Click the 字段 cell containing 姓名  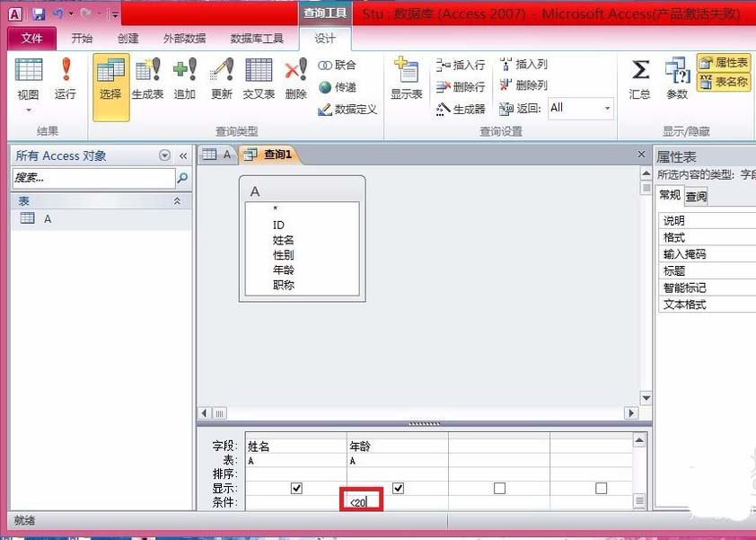[x=295, y=447]
